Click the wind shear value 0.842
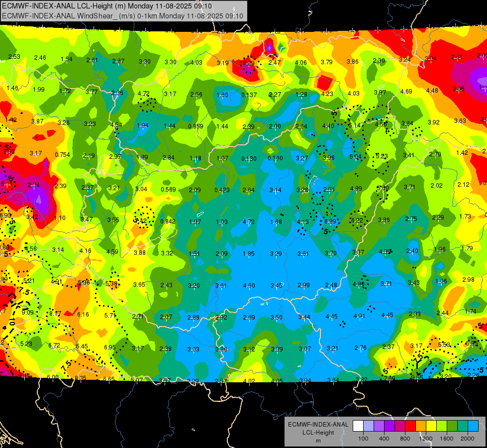The image size is (487, 448). (x=168, y=222)
